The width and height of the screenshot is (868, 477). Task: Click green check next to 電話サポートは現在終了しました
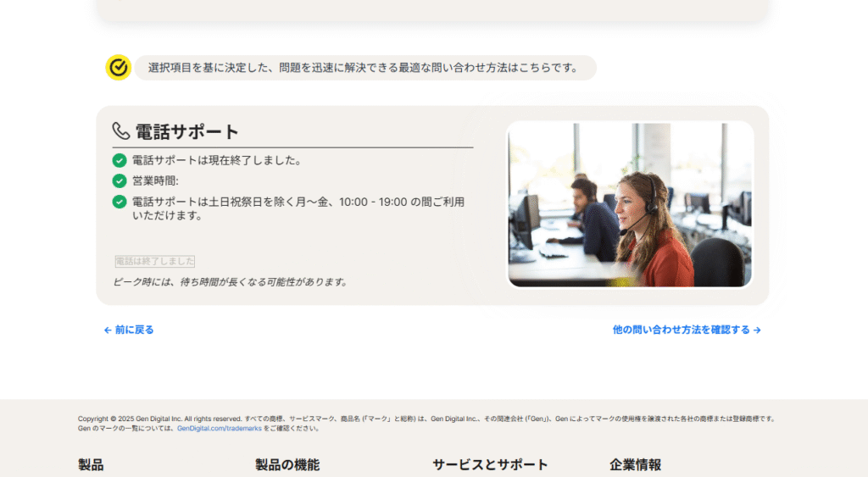coord(120,160)
